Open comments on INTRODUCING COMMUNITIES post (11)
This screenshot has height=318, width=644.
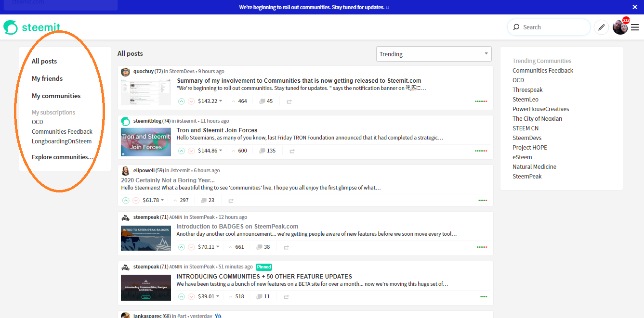click(263, 296)
